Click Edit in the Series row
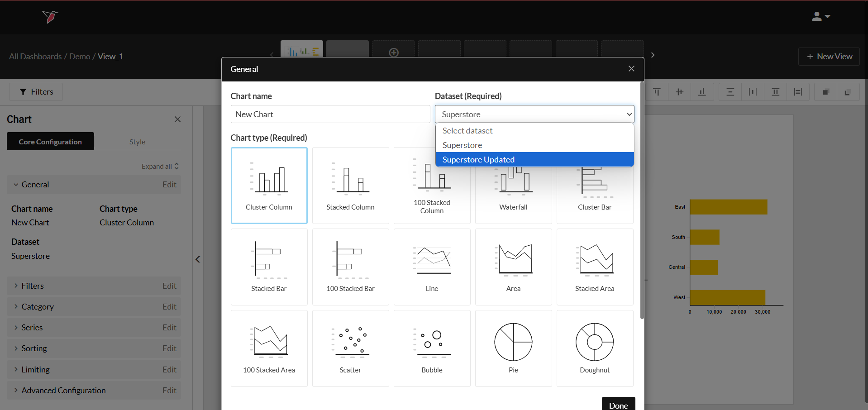Viewport: 868px width, 410px height. (169, 328)
